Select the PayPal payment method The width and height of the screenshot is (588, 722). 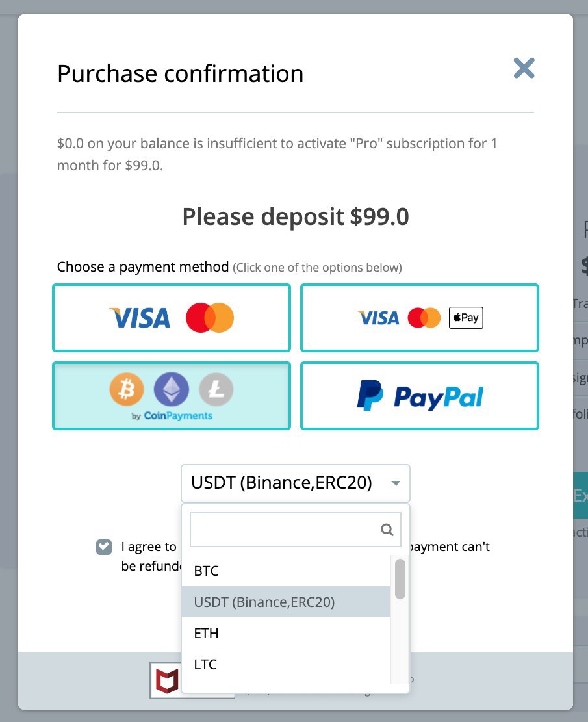click(419, 396)
